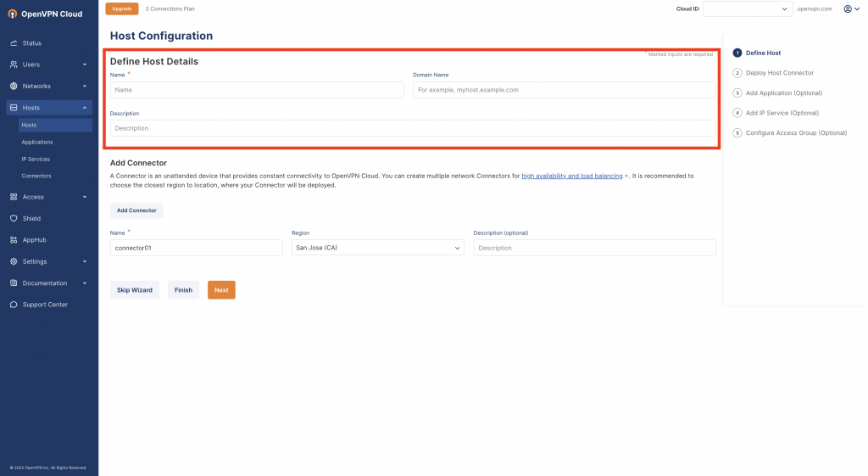Click the orange Next button
The height and width of the screenshot is (476, 868).
coord(221,290)
